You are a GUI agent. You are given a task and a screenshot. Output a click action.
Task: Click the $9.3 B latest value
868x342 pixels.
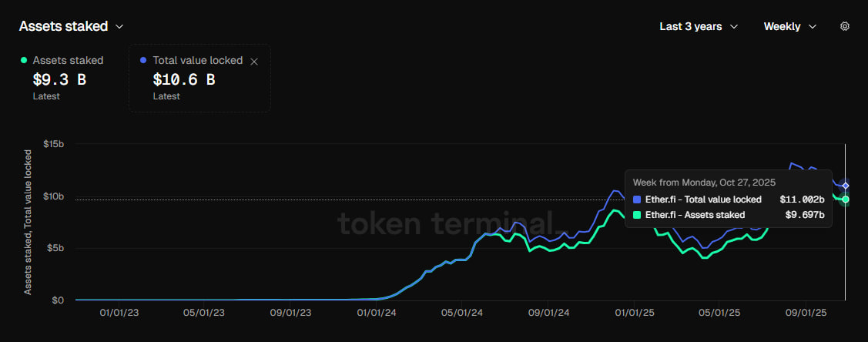click(59, 79)
